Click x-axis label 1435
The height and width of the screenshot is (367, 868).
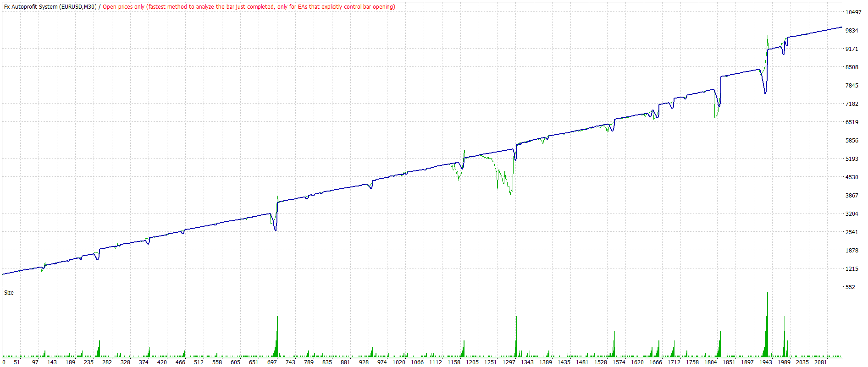[x=564, y=362]
